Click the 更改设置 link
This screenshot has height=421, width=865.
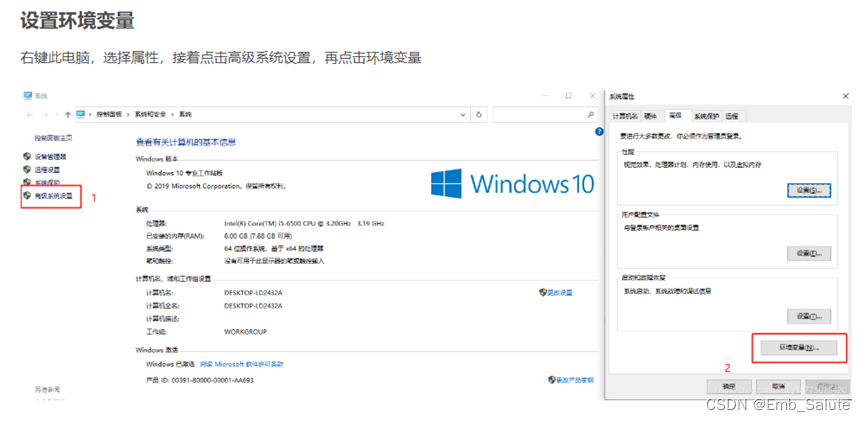(559, 292)
